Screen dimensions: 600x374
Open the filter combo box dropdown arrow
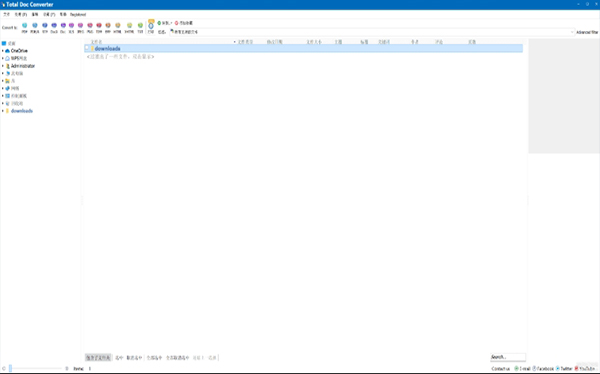pyautogui.click(x=572, y=32)
